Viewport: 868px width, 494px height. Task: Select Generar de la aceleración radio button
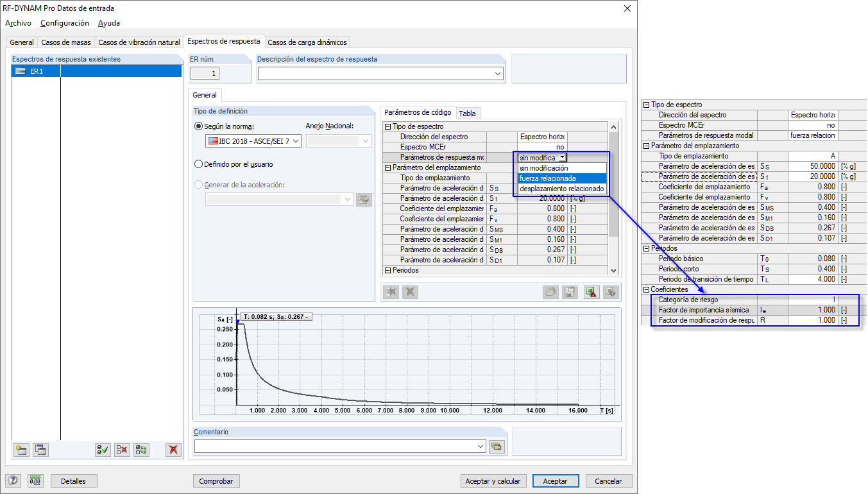(198, 185)
